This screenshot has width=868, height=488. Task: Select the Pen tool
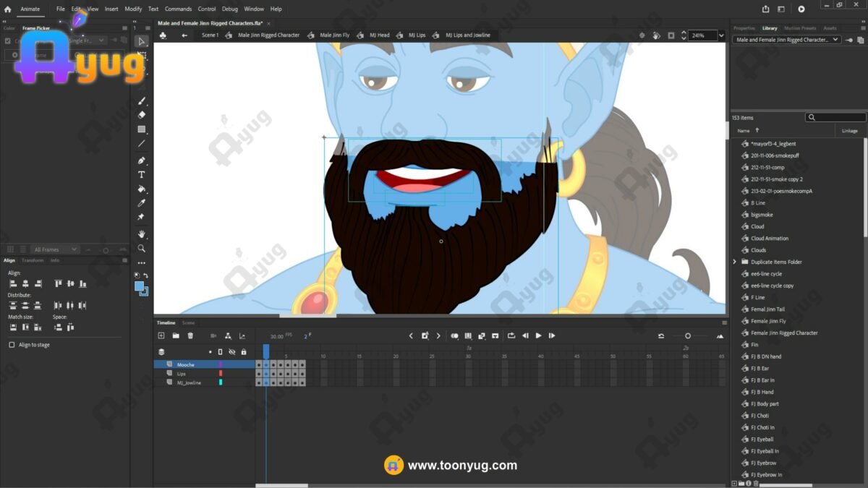tap(142, 160)
